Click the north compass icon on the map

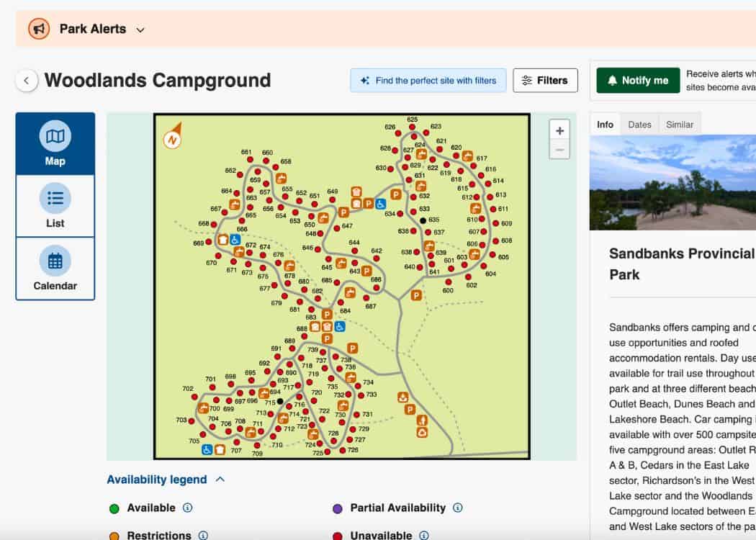(172, 137)
